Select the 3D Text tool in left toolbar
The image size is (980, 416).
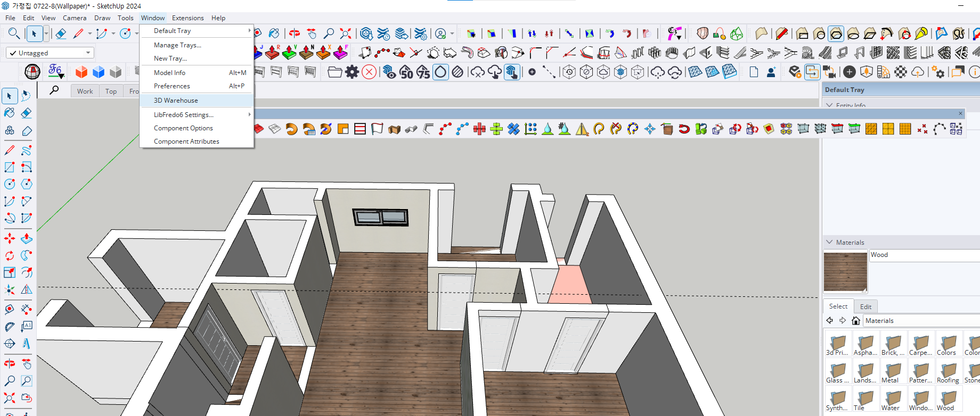[26, 343]
